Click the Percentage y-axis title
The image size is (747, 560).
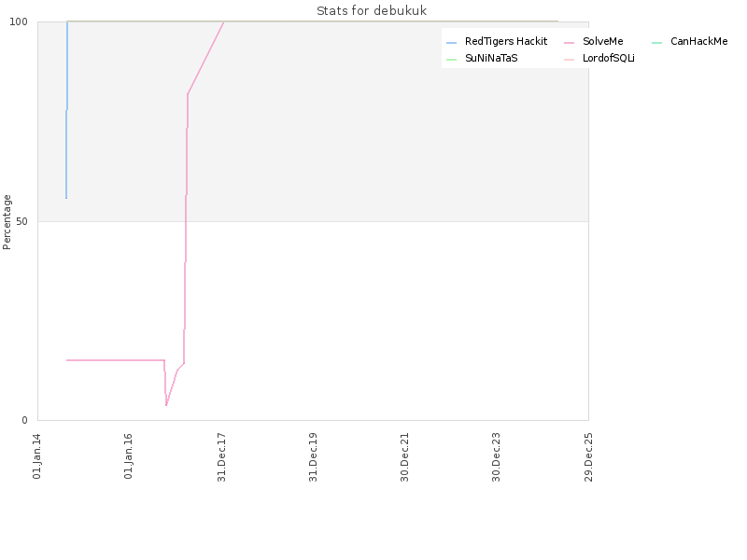(7, 222)
